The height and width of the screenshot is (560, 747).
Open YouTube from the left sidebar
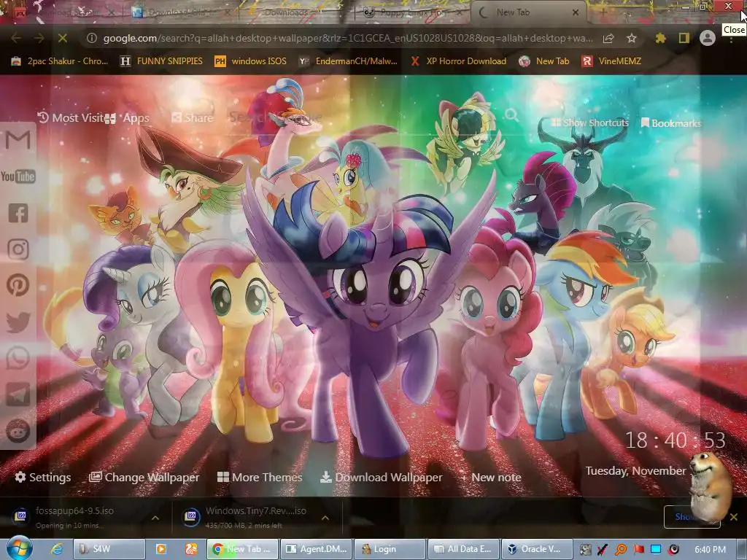click(18, 176)
